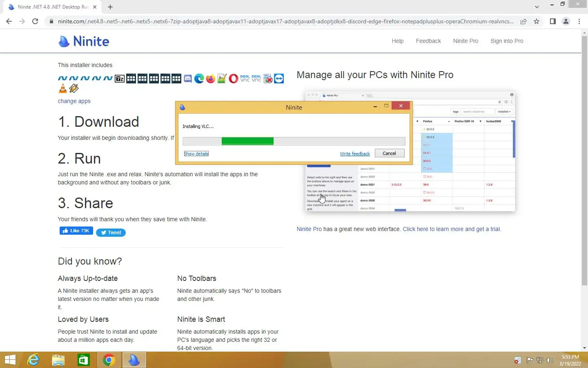Open File Explorer from the taskbar
This screenshot has width=588, height=368.
[x=58, y=360]
